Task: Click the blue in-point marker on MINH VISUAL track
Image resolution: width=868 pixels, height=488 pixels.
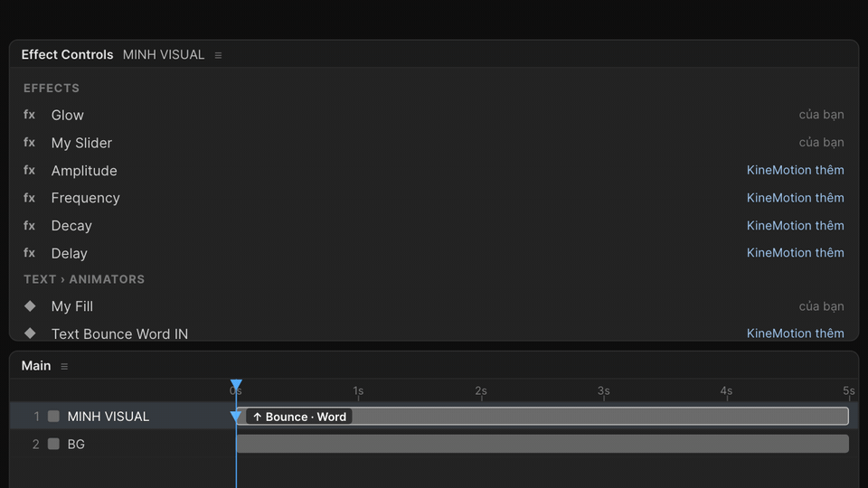Action: point(236,417)
